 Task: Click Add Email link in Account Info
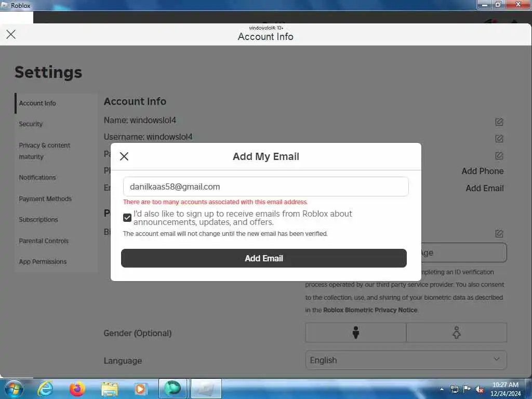[x=484, y=188]
